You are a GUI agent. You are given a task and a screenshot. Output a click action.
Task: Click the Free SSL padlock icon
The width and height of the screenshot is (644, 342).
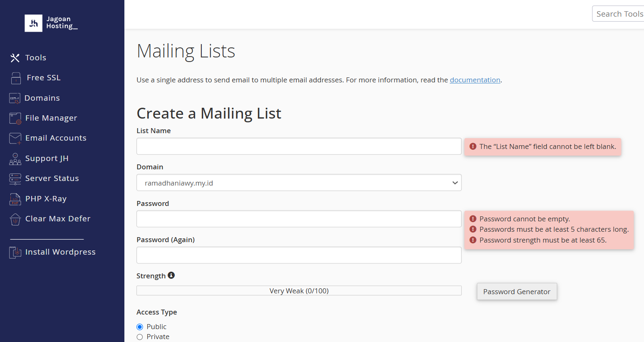click(x=16, y=78)
